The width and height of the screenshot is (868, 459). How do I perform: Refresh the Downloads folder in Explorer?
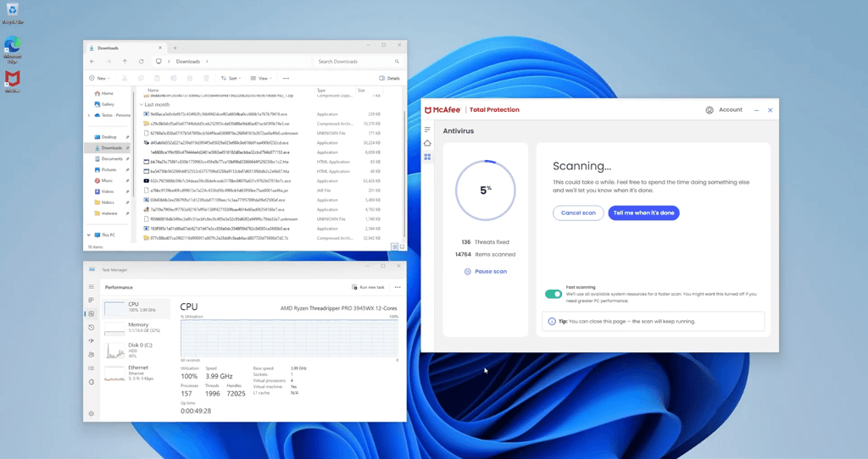[x=142, y=61]
